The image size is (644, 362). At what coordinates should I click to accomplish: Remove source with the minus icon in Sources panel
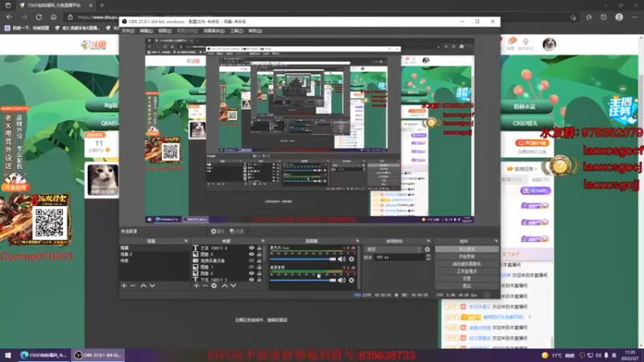click(205, 286)
